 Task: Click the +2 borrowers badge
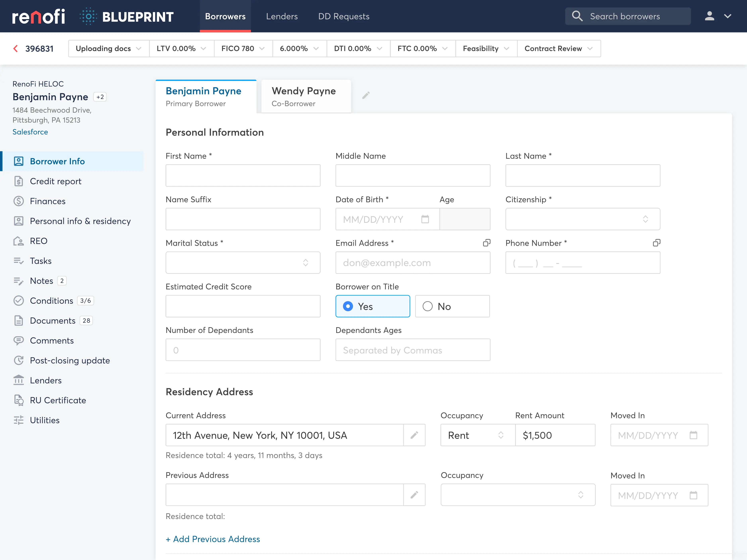pos(100,97)
